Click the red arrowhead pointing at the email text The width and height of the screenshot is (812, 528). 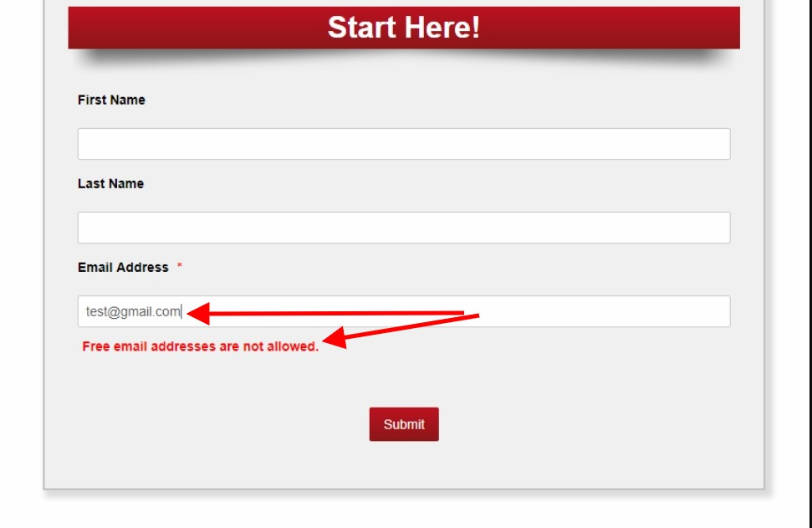(198, 314)
